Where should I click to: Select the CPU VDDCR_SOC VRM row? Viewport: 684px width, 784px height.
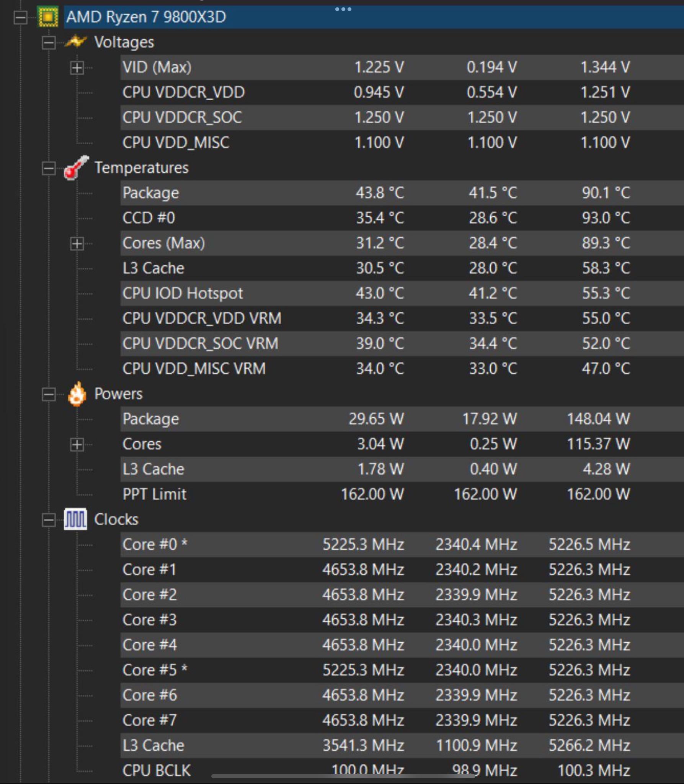point(402,343)
